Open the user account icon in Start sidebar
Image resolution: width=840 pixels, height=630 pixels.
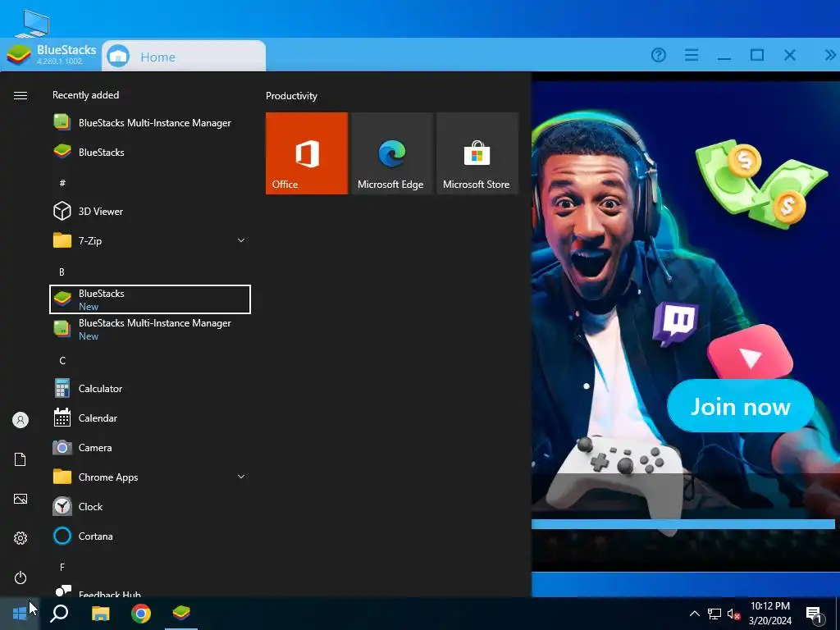tap(21, 420)
